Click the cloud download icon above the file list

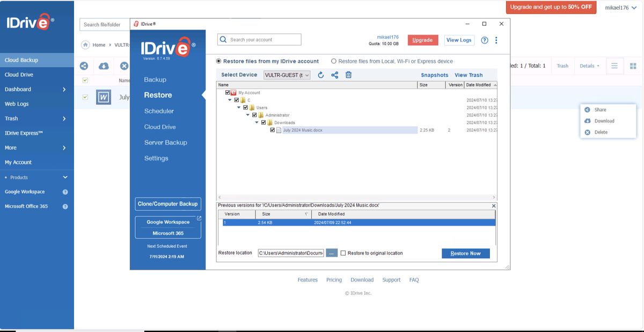[x=104, y=66]
